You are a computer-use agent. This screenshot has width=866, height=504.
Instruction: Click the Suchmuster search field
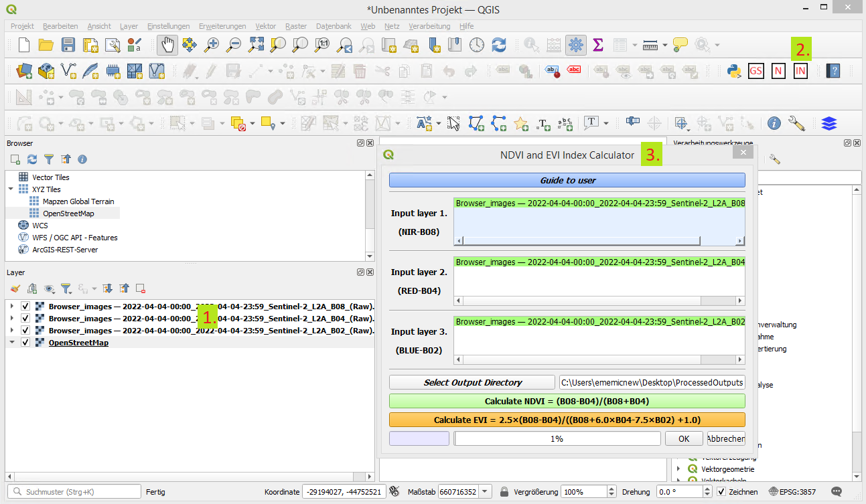coord(75,491)
